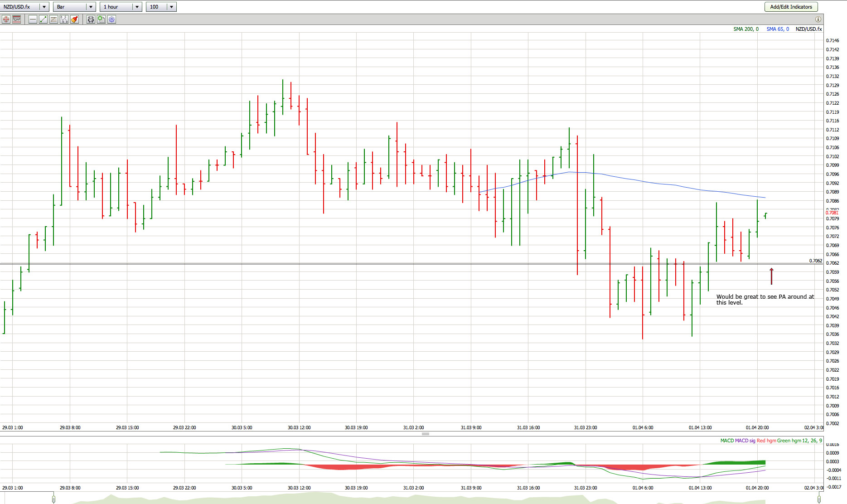The image size is (847, 504).
Task: Open chart settings gear icon
Action: (x=112, y=19)
